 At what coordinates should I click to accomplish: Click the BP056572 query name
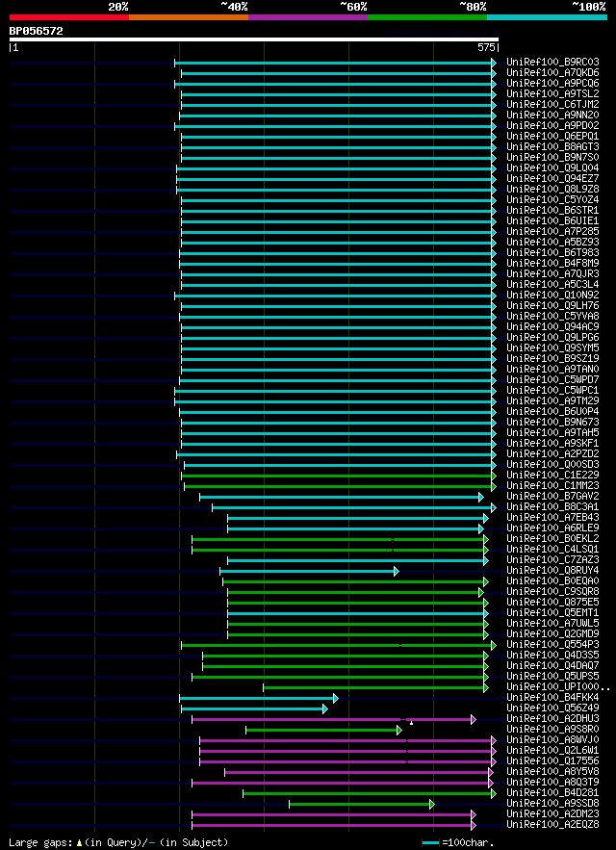coord(36,31)
